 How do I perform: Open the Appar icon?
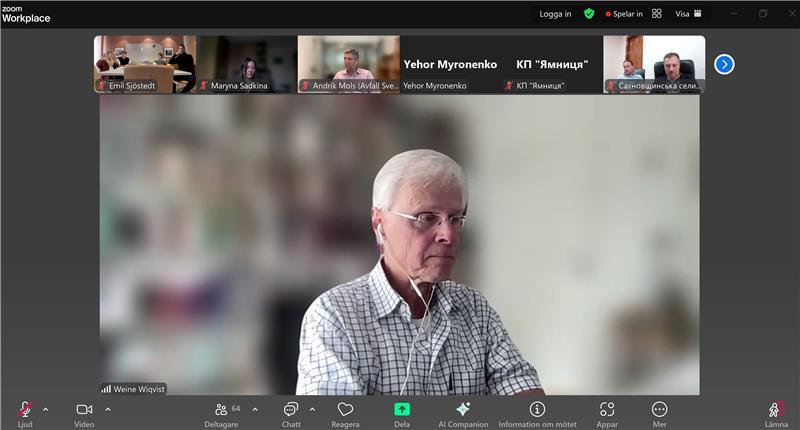click(607, 410)
